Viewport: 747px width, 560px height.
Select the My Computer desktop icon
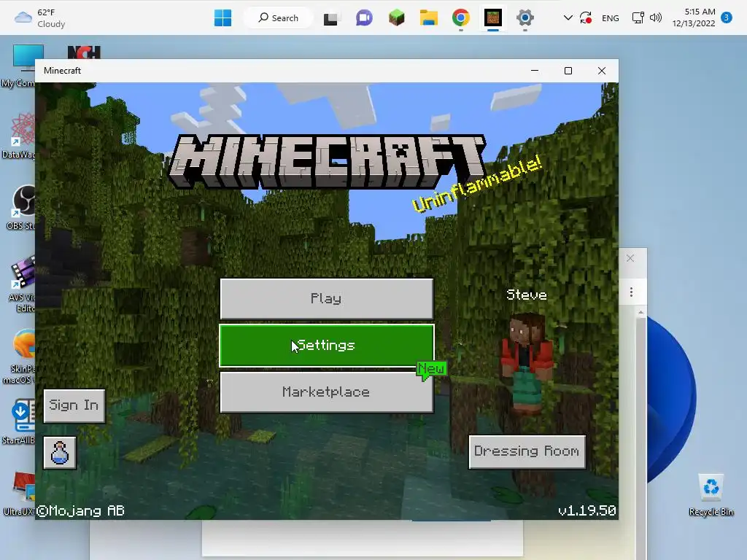coord(18,66)
